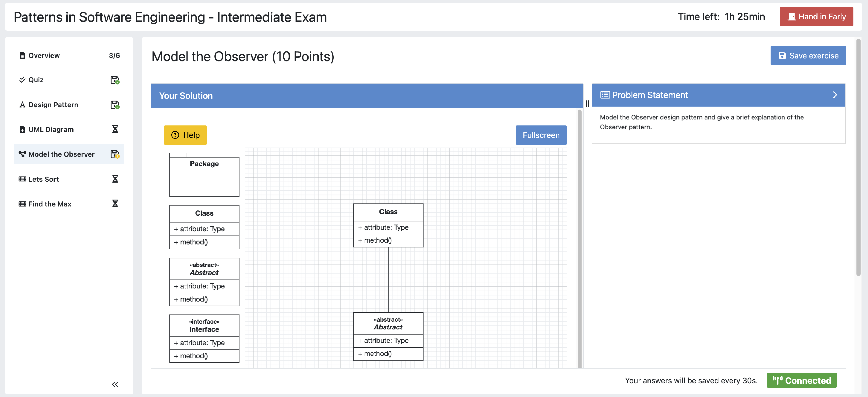The image size is (868, 397).
Task: Go to the Lets Sort exercise
Action: click(43, 179)
